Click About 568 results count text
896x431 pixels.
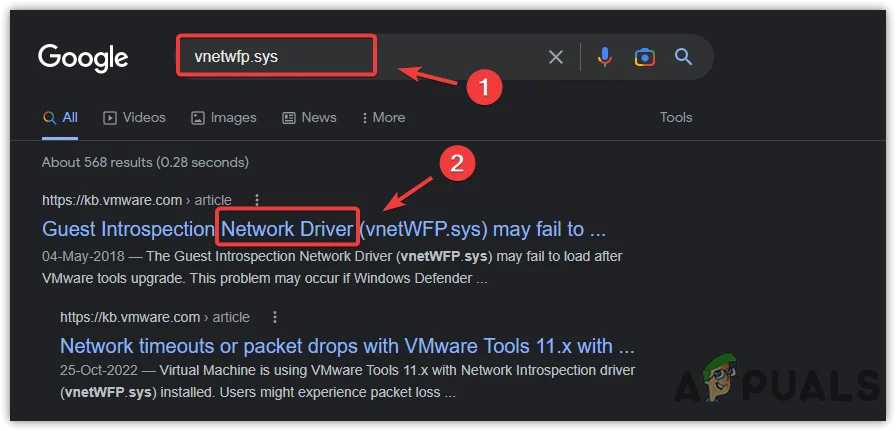[x=145, y=162]
